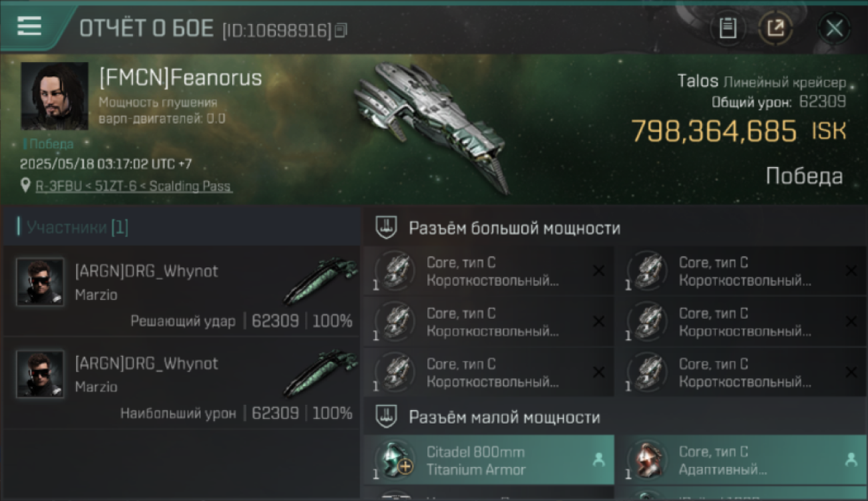Open the hamburger menu icon

tap(29, 26)
